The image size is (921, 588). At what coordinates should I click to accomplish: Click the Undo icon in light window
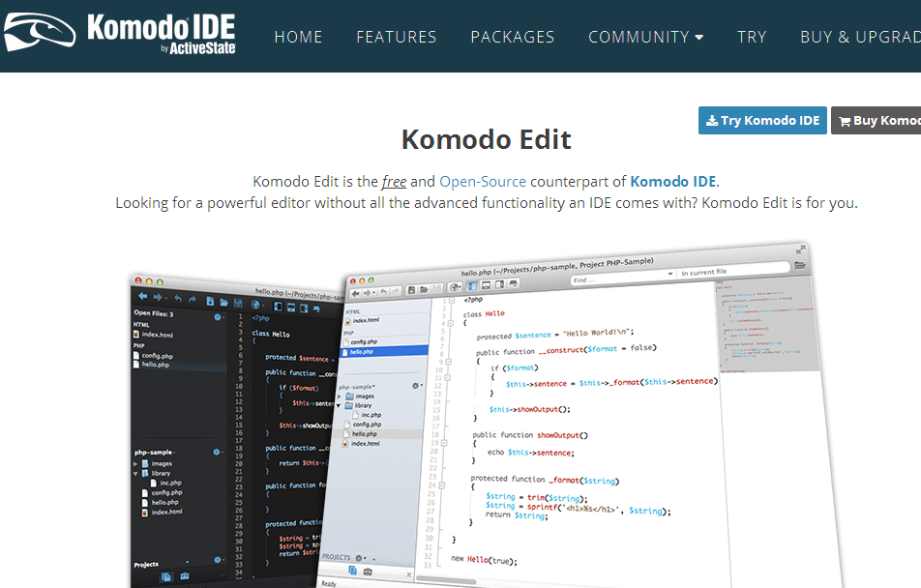383,292
